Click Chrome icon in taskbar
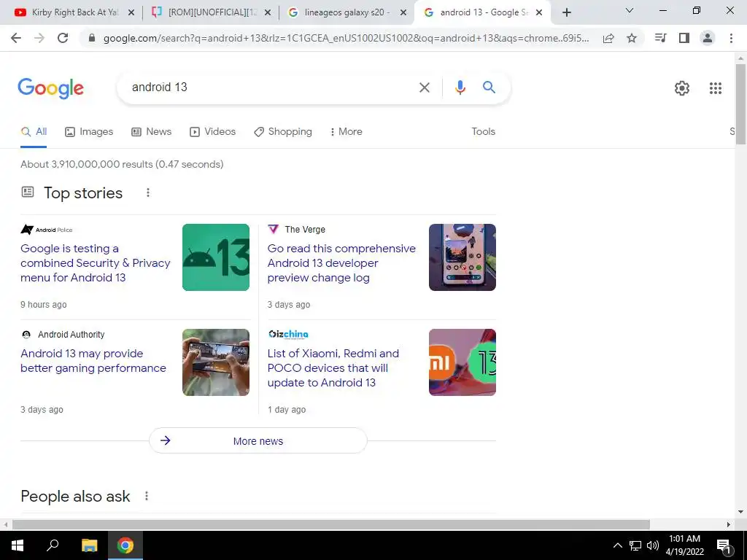This screenshot has width=747, height=560. click(125, 545)
